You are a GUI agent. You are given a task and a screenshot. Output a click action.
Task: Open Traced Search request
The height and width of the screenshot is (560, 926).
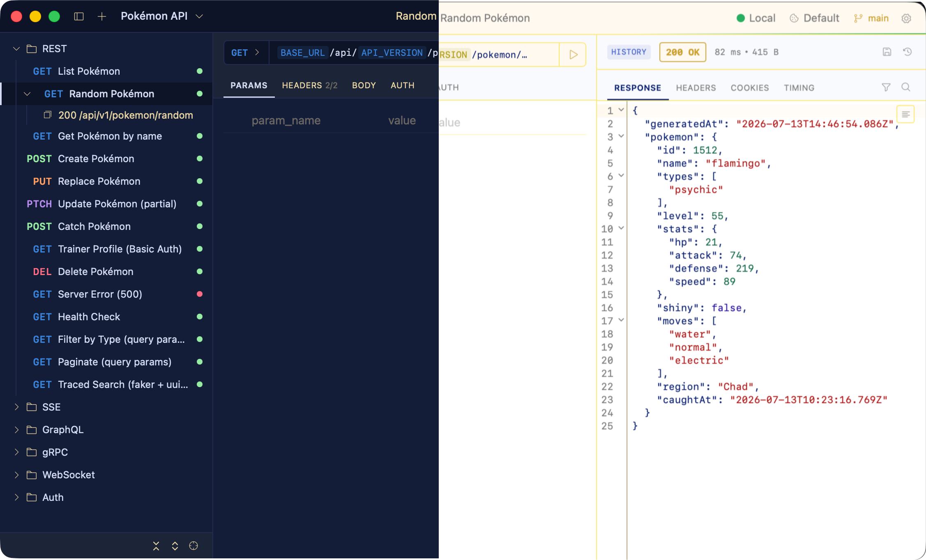[x=107, y=385]
